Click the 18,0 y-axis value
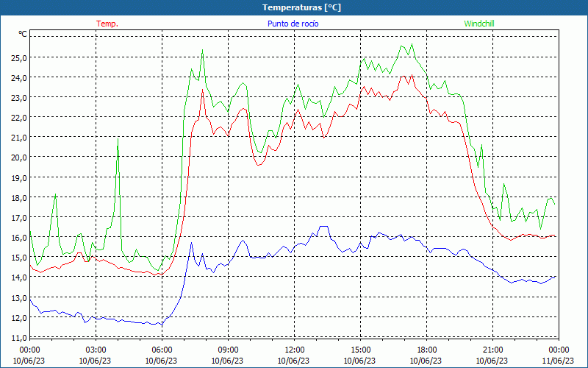 tap(19, 197)
